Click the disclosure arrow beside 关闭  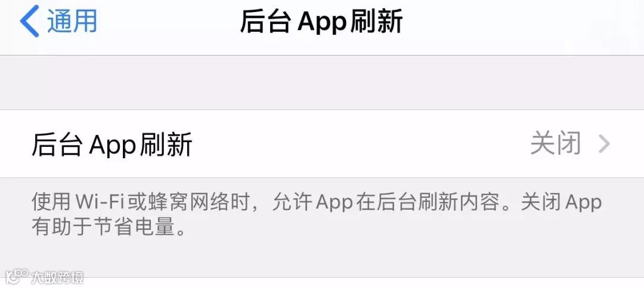pos(604,144)
